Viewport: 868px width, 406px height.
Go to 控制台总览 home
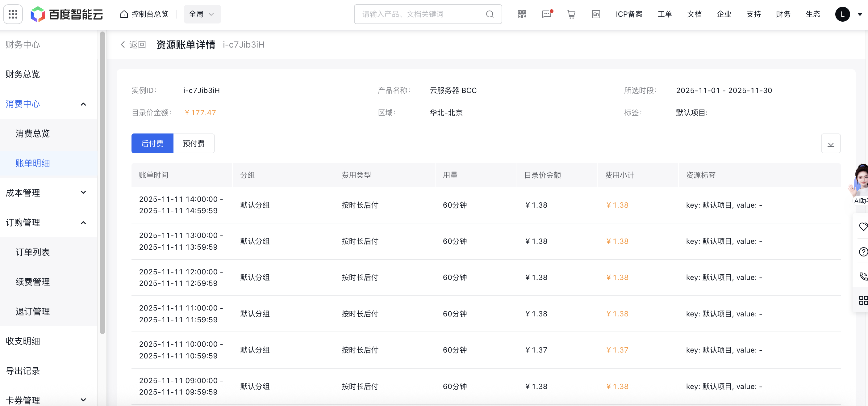(144, 14)
